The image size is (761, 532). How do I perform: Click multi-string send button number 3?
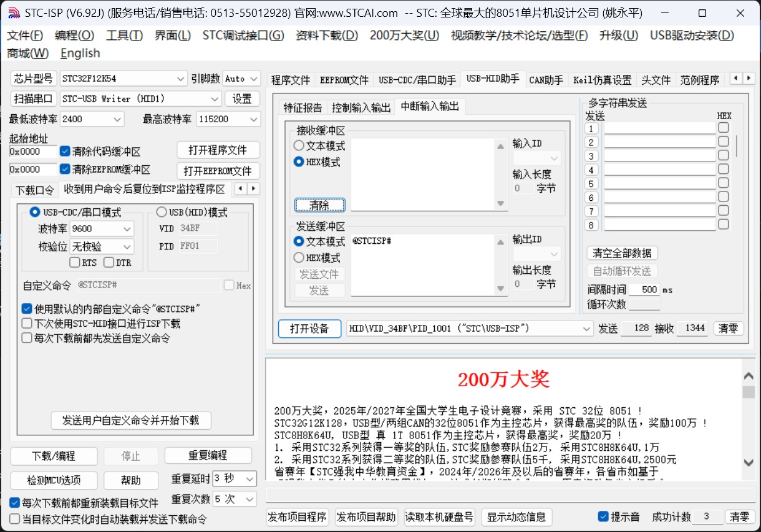click(591, 156)
